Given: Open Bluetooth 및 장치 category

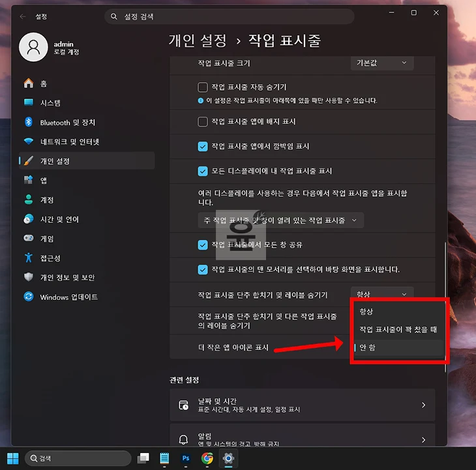Looking at the screenshot, I should [x=87, y=123].
